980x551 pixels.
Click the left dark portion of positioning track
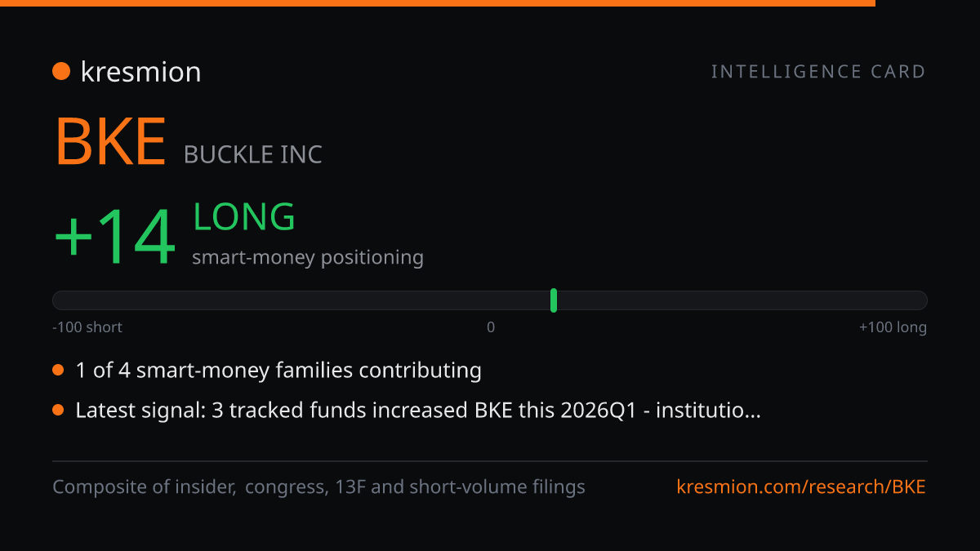(x=301, y=300)
